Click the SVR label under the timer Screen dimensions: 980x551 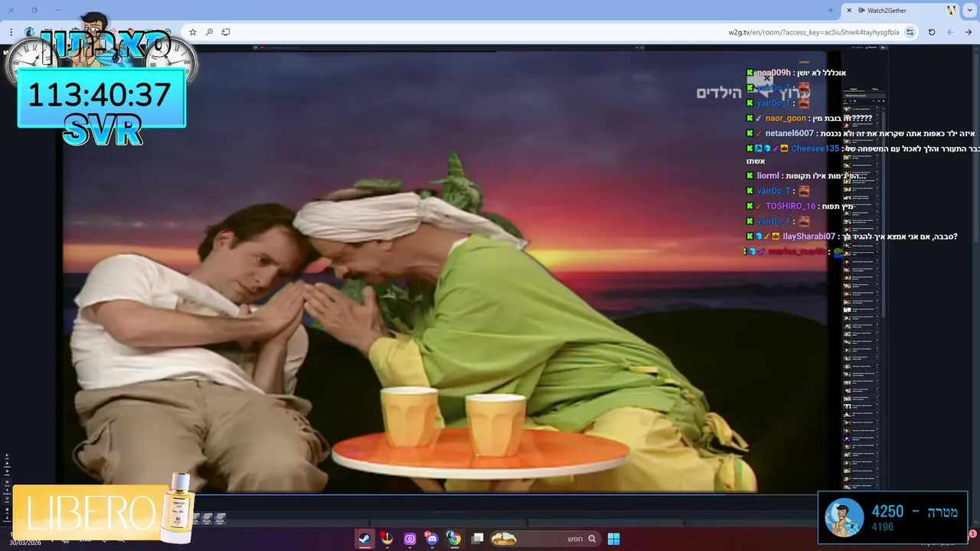[x=103, y=131]
